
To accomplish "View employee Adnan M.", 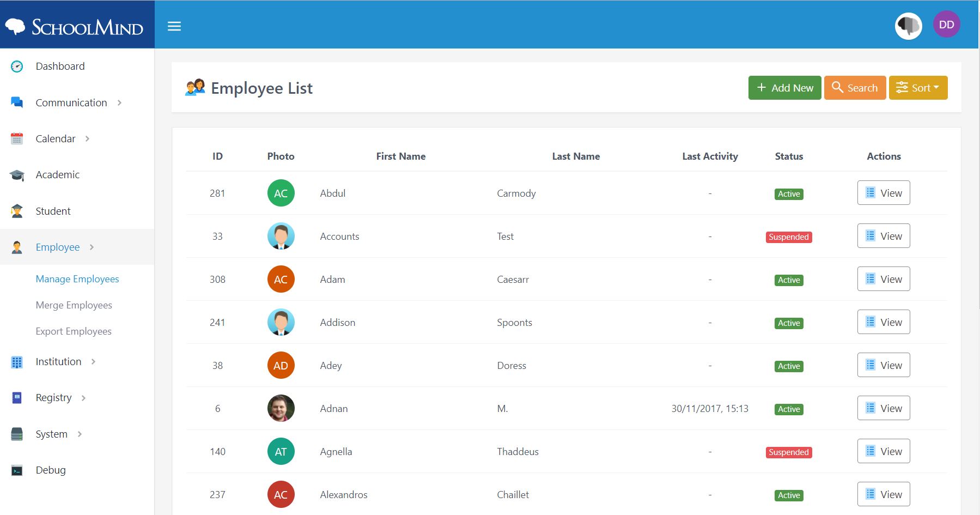I will coord(884,408).
